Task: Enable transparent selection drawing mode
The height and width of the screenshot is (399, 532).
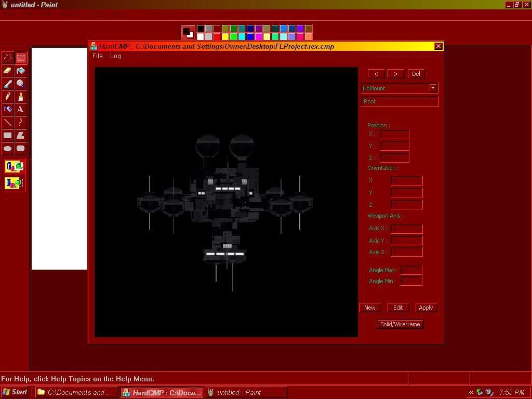Action: 15,183
